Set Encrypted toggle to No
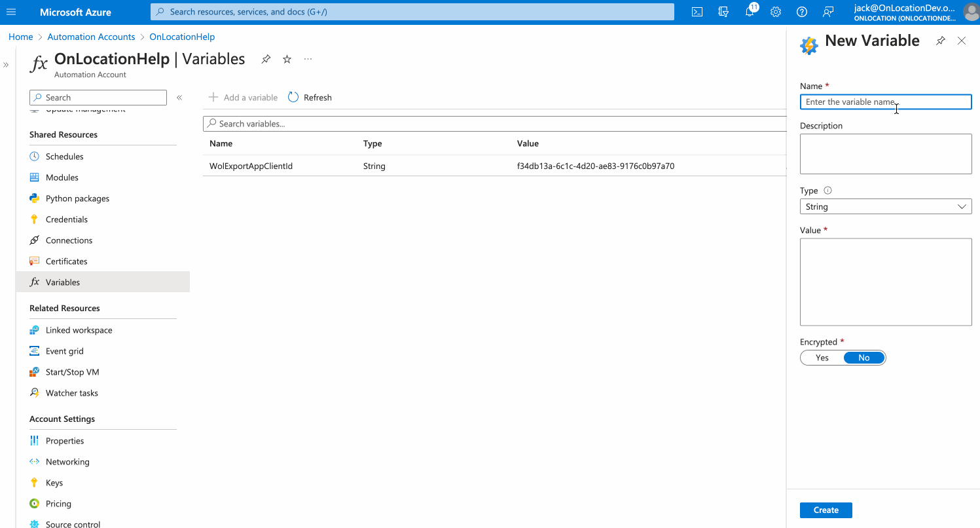Screen dimensions: 980x528 click(863, 358)
